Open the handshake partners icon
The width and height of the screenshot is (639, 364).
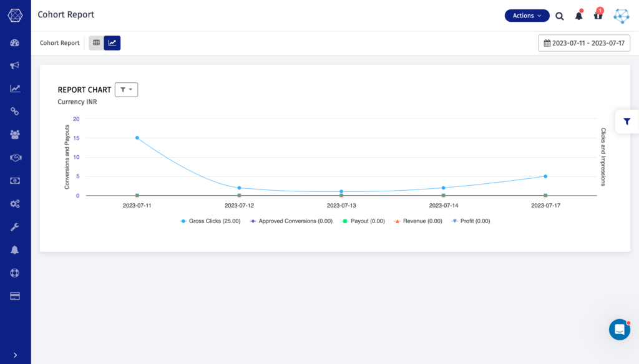click(x=14, y=157)
